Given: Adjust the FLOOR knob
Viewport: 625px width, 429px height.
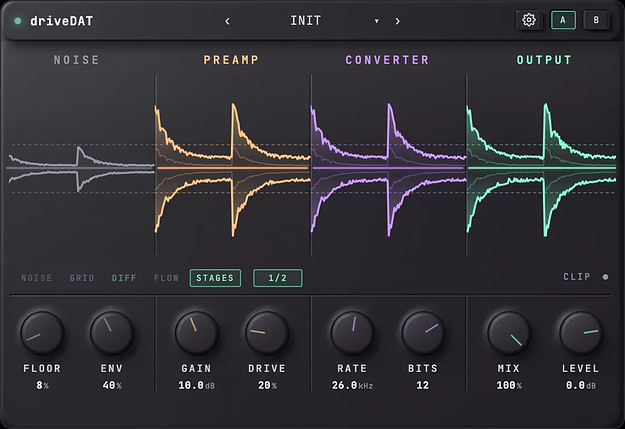Looking at the screenshot, I should click(x=42, y=333).
